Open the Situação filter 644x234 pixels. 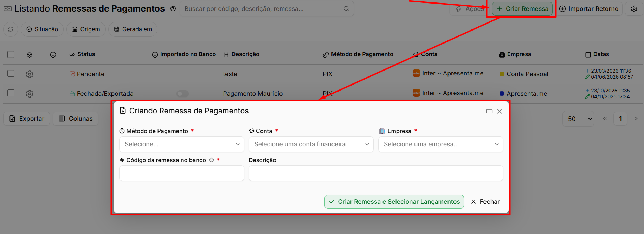[42, 29]
